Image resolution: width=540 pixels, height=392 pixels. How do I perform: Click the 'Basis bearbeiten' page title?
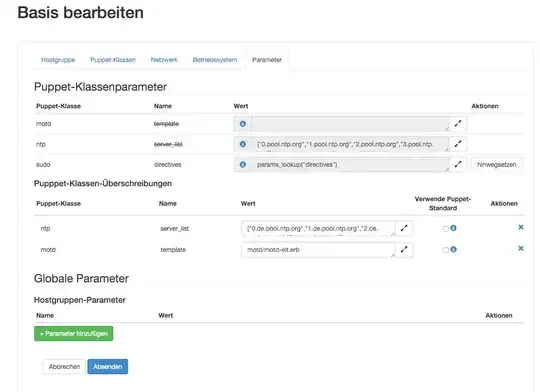[x=81, y=13]
